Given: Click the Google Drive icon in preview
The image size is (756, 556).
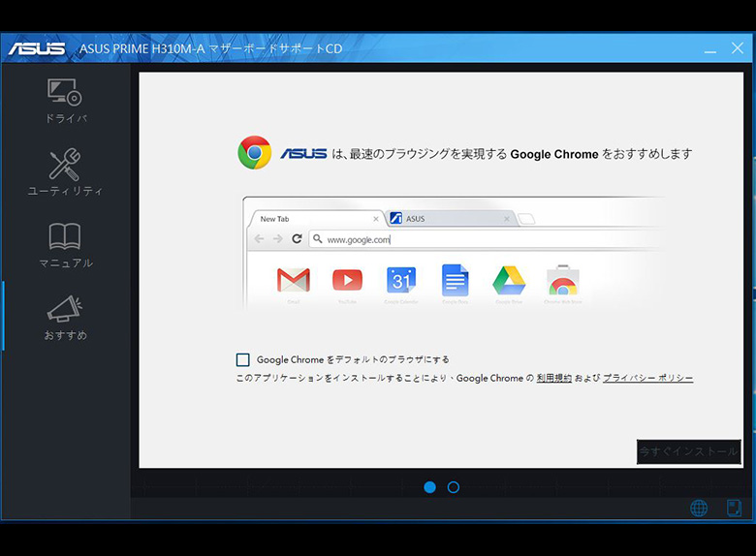Looking at the screenshot, I should [x=509, y=280].
